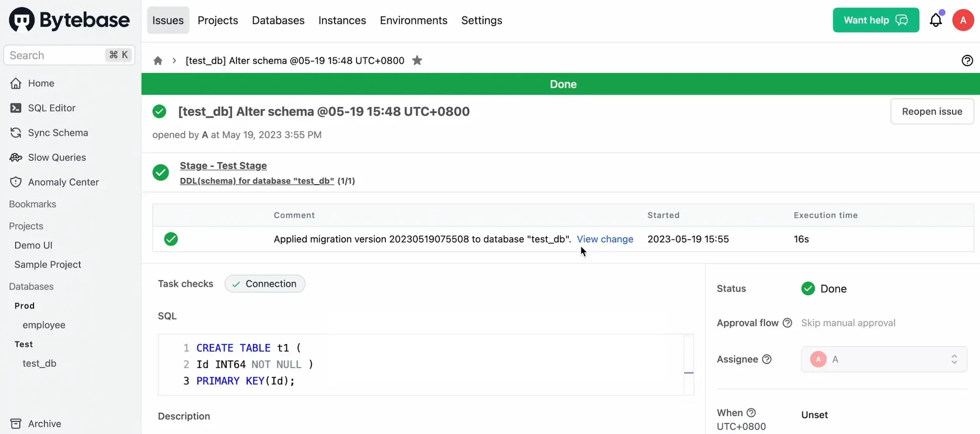
Task: Open DDL(schema) for database test_db link
Action: pos(257,181)
